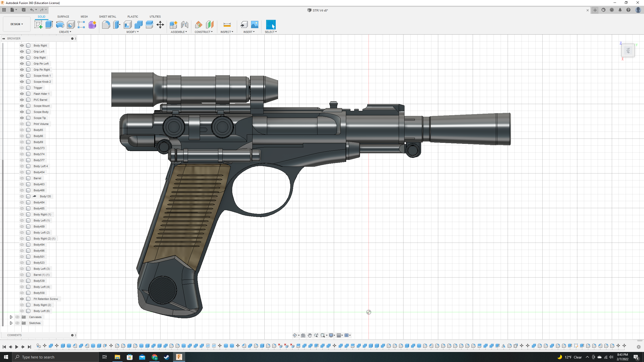Select the Shell tool
The image size is (644, 362).
pos(128,25)
